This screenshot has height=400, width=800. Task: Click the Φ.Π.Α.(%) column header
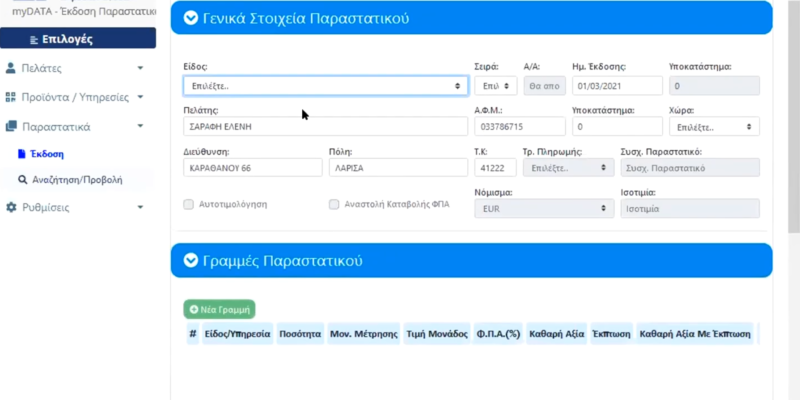pos(498,334)
